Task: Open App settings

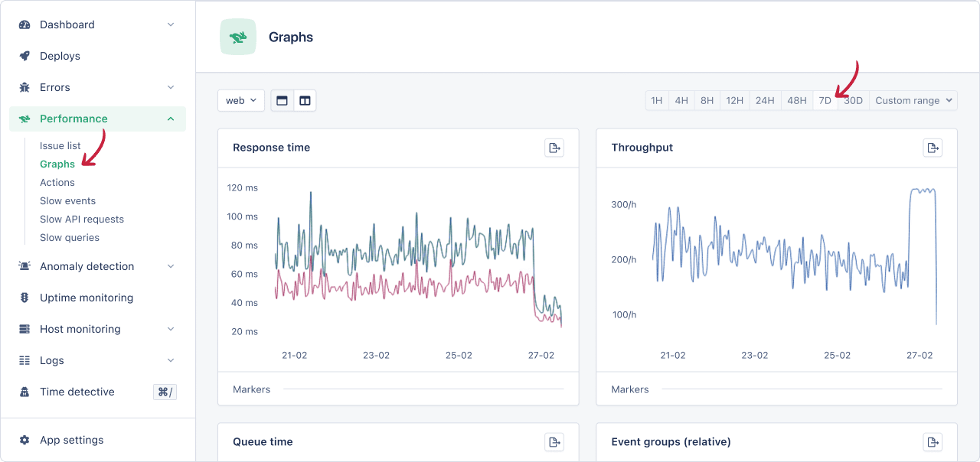Action: point(70,440)
